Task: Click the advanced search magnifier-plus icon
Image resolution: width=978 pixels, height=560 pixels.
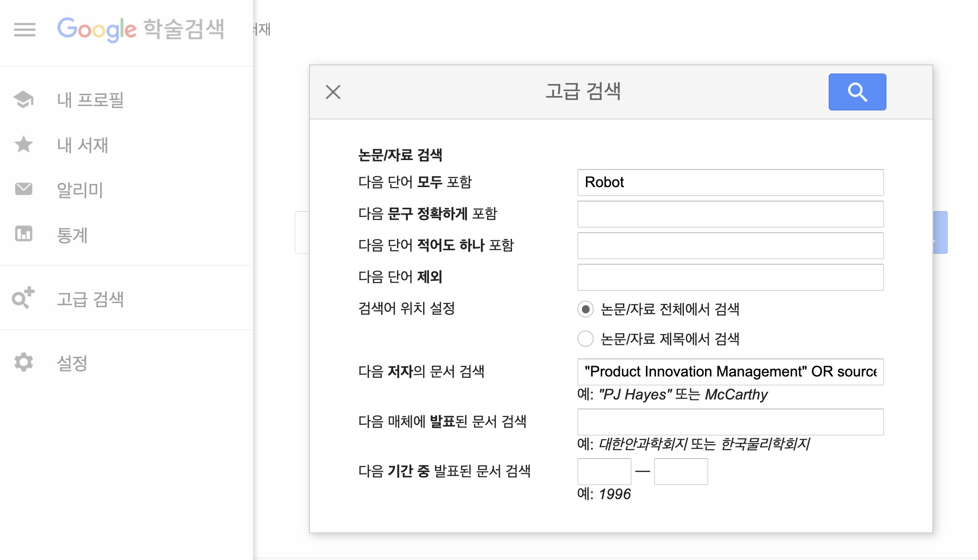Action: (x=23, y=298)
